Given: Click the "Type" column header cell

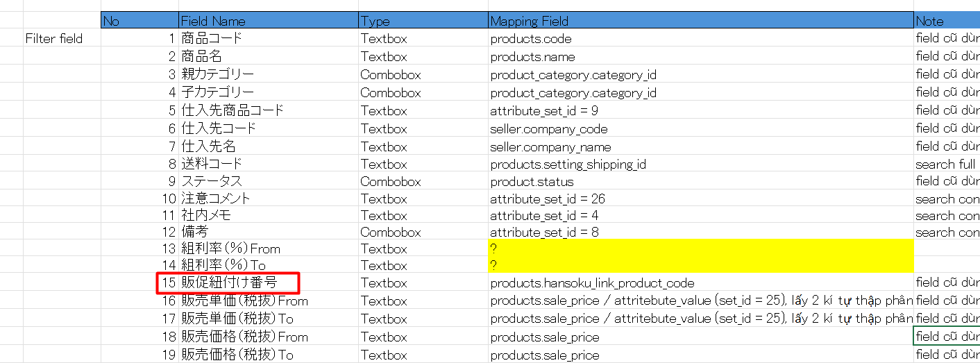Looking at the screenshot, I should tap(423, 21).
